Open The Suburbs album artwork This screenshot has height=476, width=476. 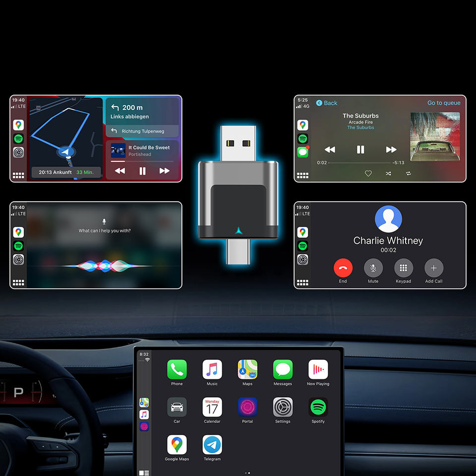(435, 137)
